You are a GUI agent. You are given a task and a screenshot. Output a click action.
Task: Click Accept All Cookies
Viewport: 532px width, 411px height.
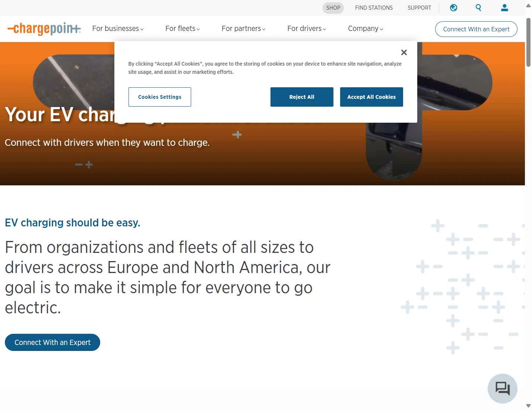[x=371, y=97]
